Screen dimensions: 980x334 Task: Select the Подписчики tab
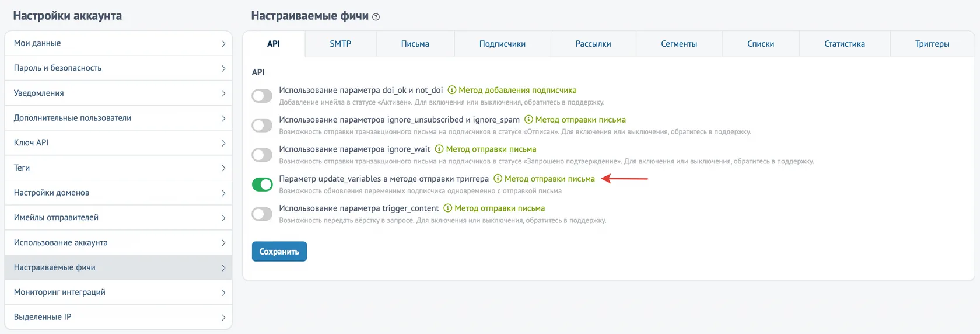click(x=502, y=44)
